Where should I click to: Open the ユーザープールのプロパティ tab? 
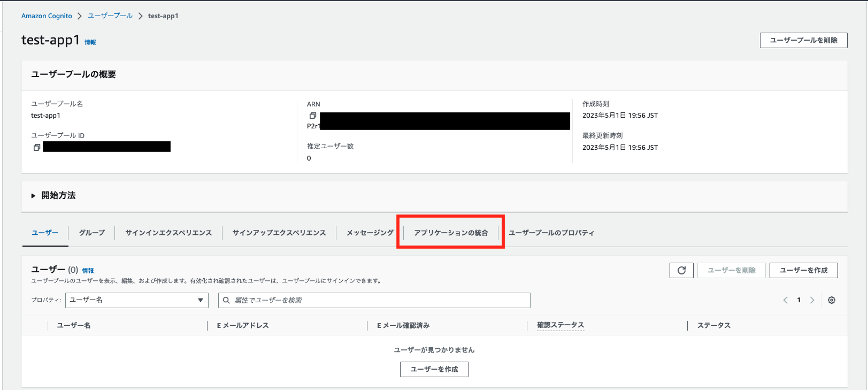[x=551, y=233]
